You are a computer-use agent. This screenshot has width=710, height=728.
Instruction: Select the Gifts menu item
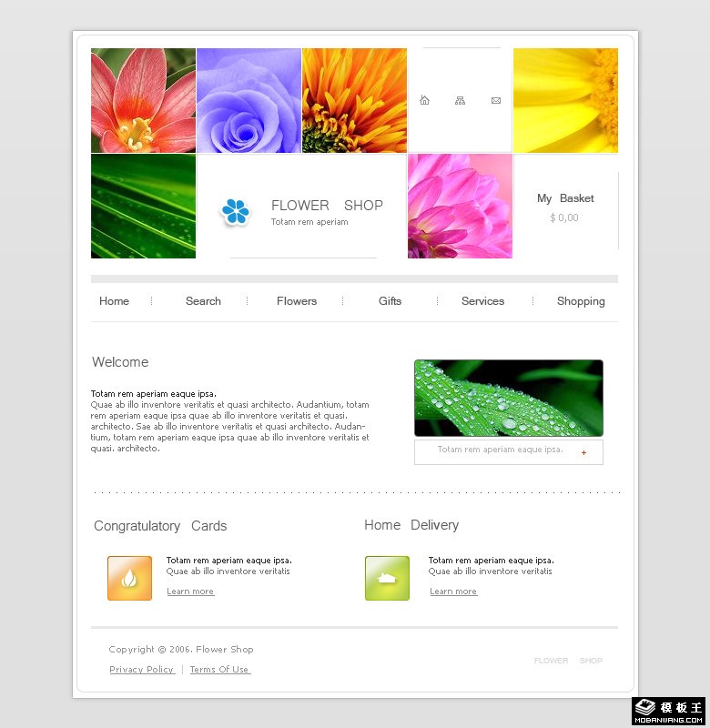tap(390, 301)
